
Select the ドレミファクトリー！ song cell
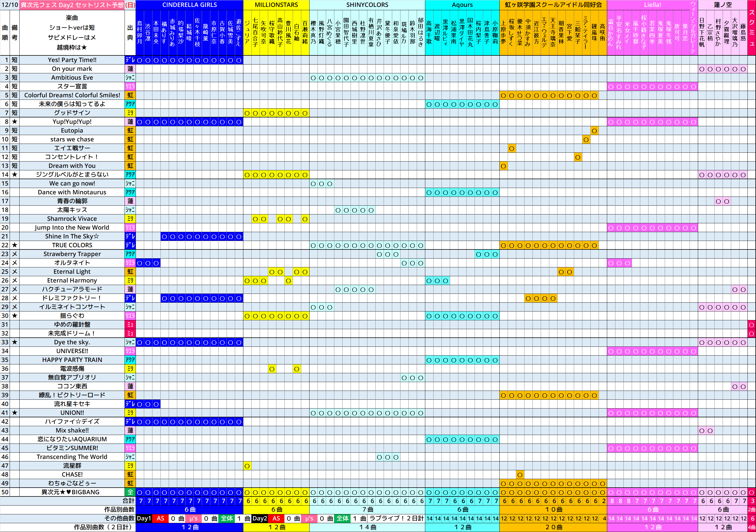point(72,298)
